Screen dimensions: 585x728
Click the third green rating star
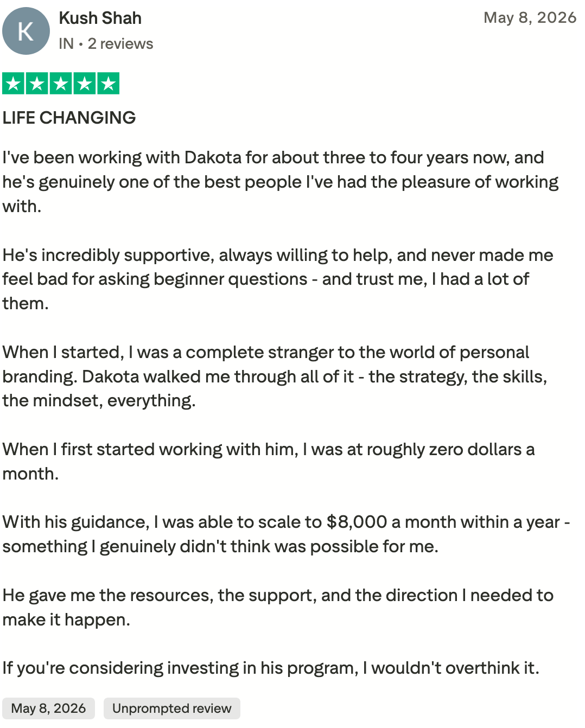click(61, 84)
